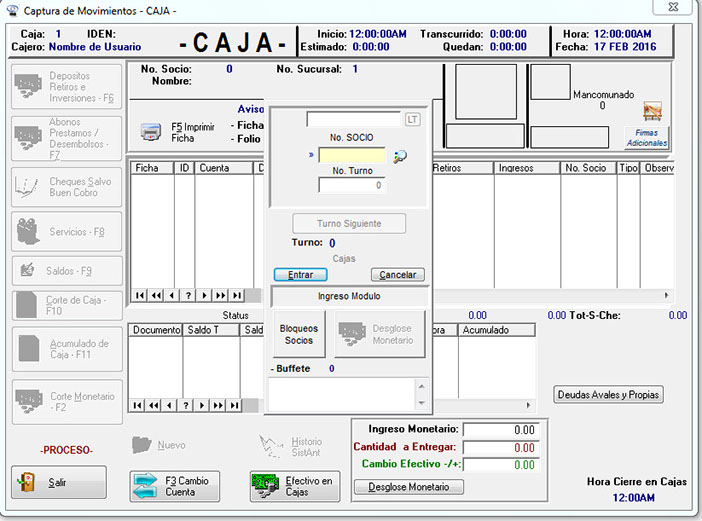Click the Cambio Efectivo amount field
Screen dimensions: 702x521
(505, 465)
